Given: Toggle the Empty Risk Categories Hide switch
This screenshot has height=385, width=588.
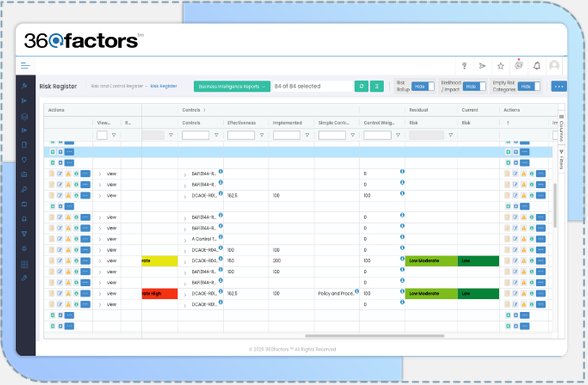Looking at the screenshot, I should click(x=529, y=87).
